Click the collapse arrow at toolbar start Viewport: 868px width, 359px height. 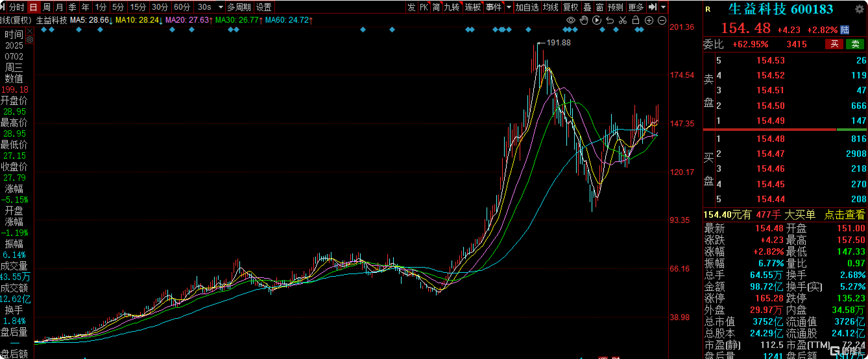(x=2, y=7)
